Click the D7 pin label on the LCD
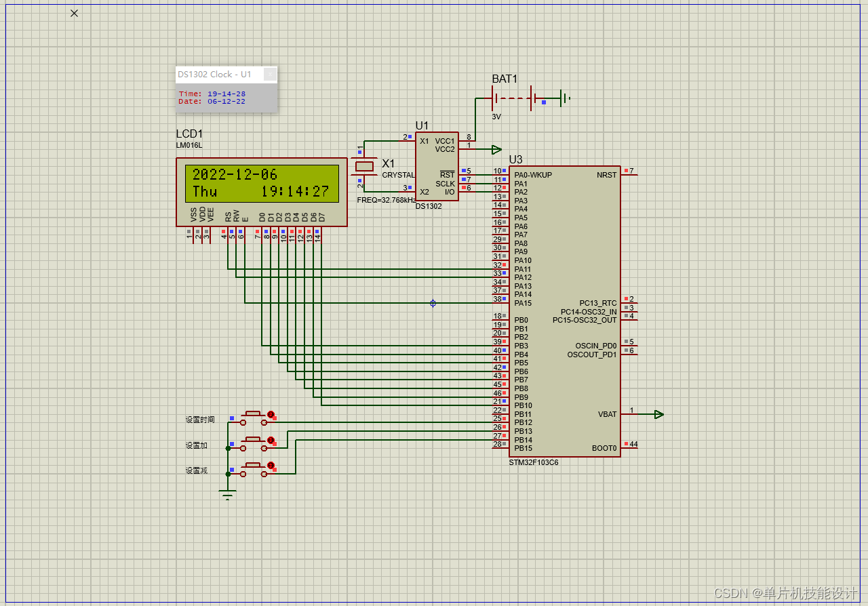The width and height of the screenshot is (868, 606). pos(322,217)
